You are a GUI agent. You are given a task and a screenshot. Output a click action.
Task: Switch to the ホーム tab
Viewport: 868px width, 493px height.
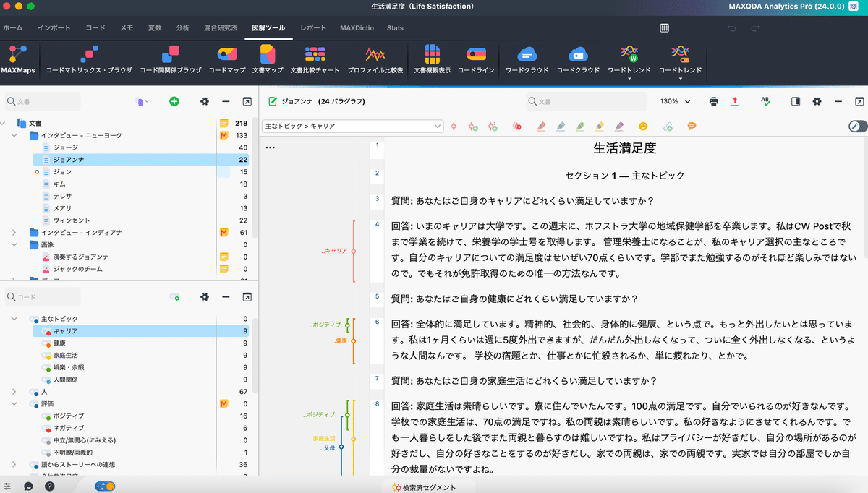tap(12, 28)
